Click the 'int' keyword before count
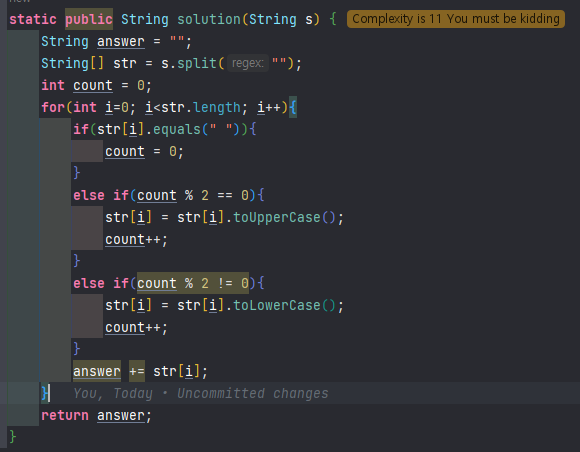The image size is (580, 452). [53, 85]
